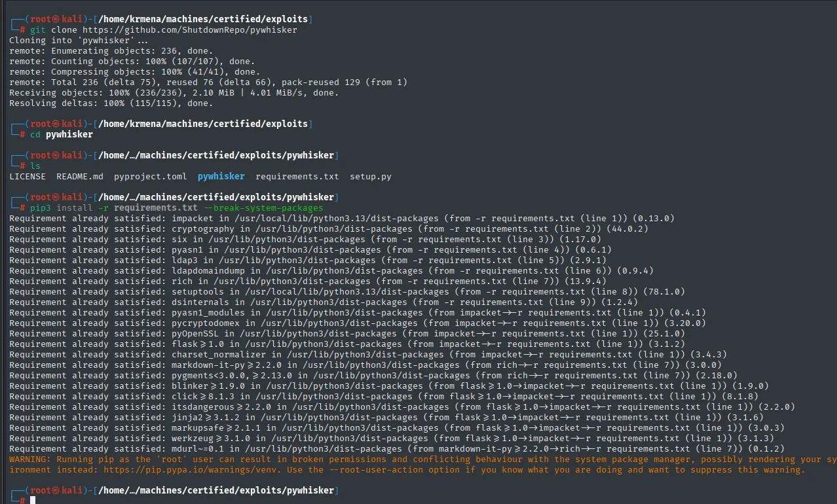The width and height of the screenshot is (837, 504).
Task: Click the 'pyasn1_modules' package name
Action: tap(208, 312)
